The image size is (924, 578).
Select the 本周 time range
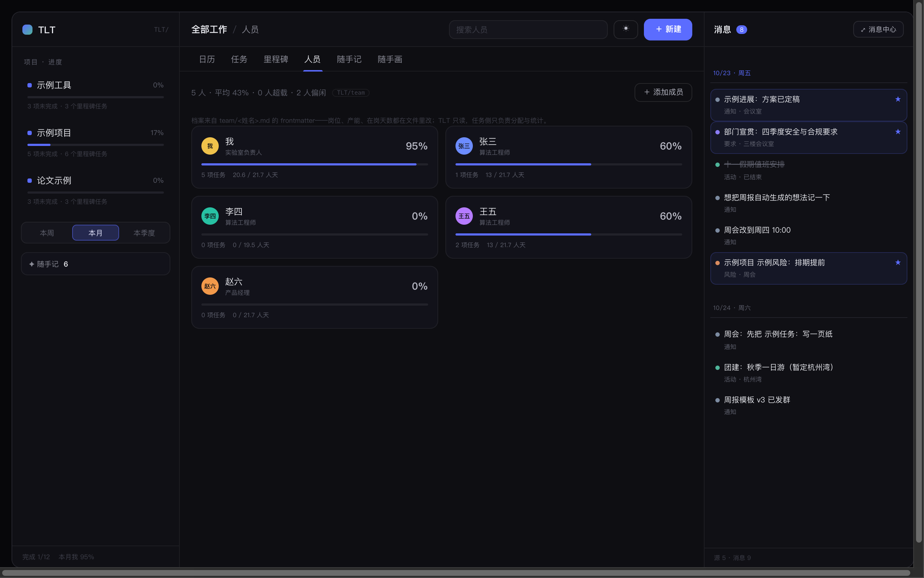pyautogui.click(x=47, y=233)
